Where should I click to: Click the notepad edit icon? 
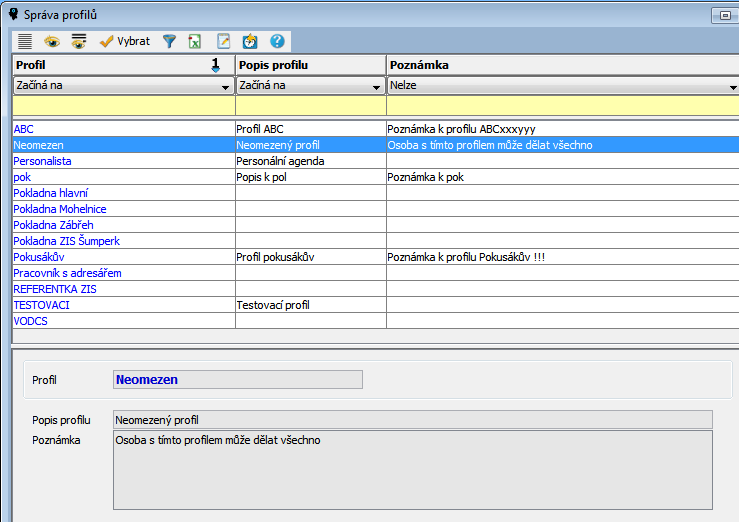tap(223, 41)
